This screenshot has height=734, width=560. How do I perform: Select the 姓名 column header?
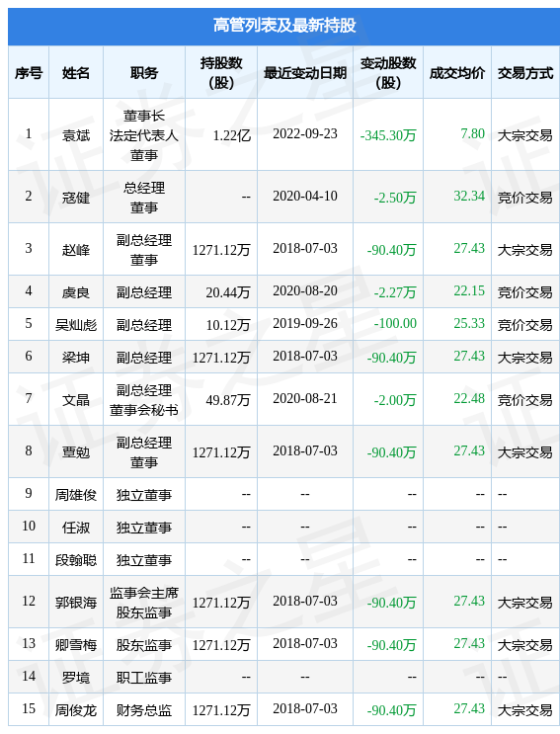76,73
